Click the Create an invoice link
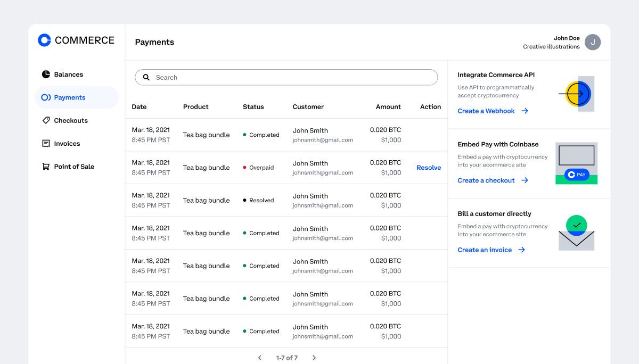Screen dimensions: 639x364 (485, 250)
